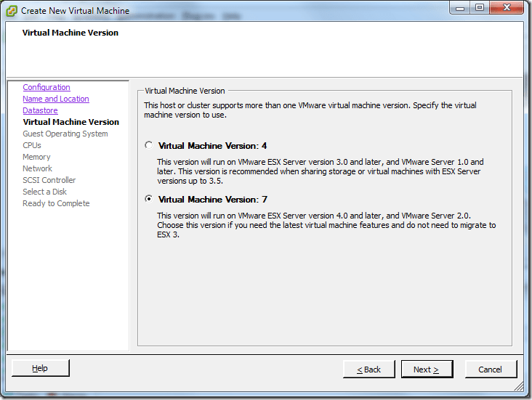Click Select a Disk step in sidebar
Screen dimensions: 532x400
click(x=44, y=192)
